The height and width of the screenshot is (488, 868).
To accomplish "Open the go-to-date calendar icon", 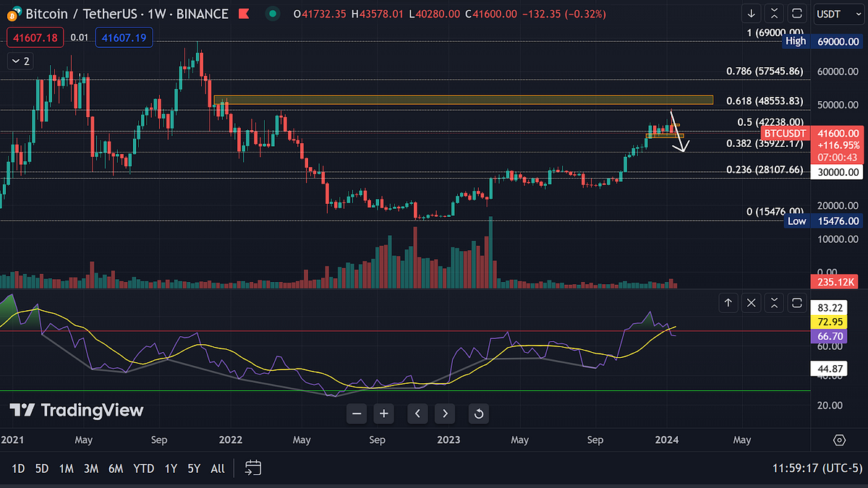I will pos(252,468).
